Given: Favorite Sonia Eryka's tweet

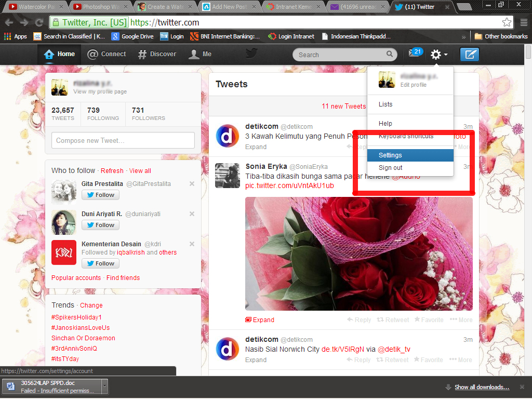Looking at the screenshot, I should pyautogui.click(x=429, y=320).
